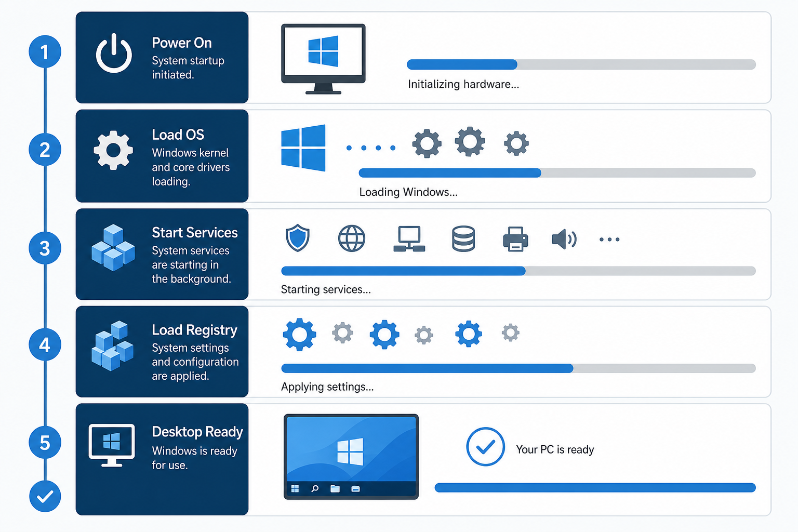
Task: Select the security shield service icon
Action: coord(298,238)
